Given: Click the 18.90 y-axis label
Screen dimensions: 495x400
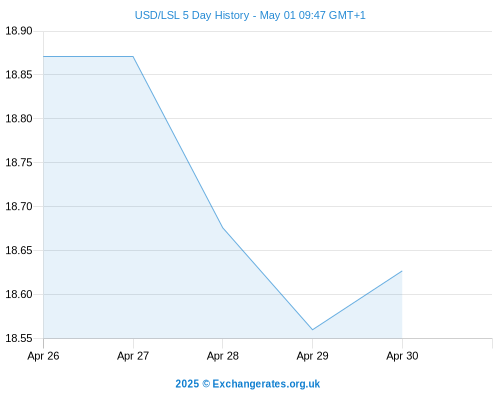Looking at the screenshot, I should [19, 31].
